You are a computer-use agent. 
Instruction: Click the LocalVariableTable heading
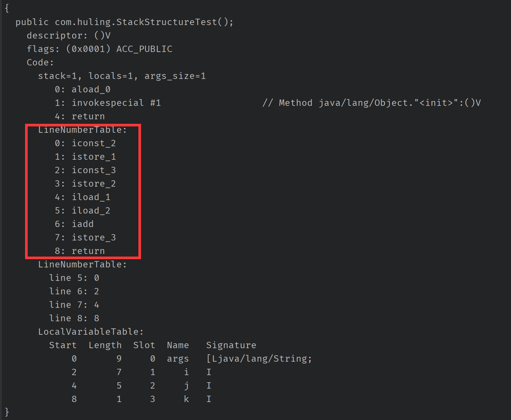(x=91, y=332)
